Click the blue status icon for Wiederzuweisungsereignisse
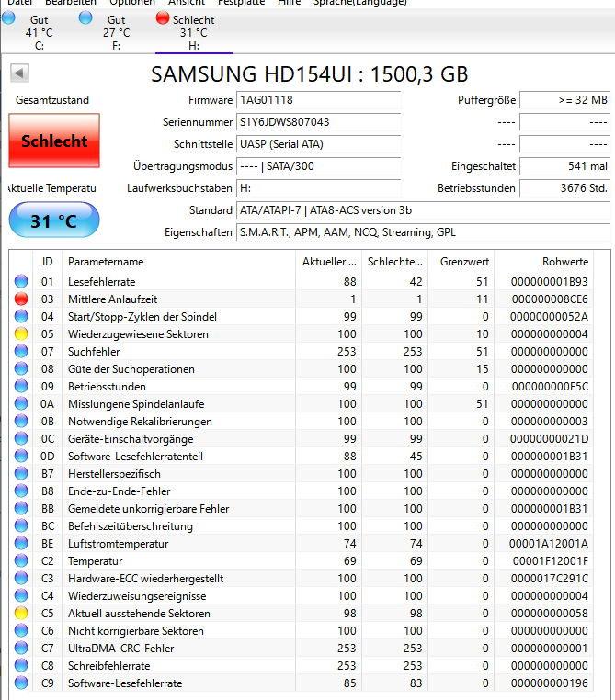This screenshot has width=615, height=700. coord(21,595)
